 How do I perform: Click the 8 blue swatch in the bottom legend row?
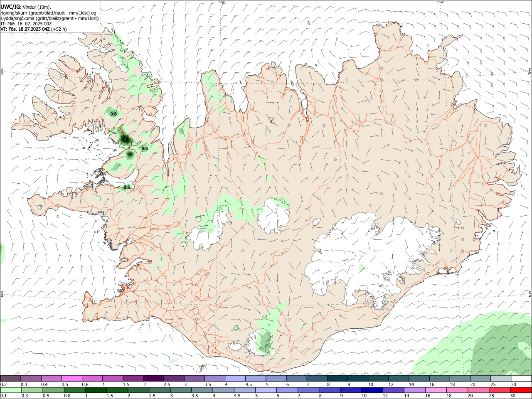pos(330,390)
